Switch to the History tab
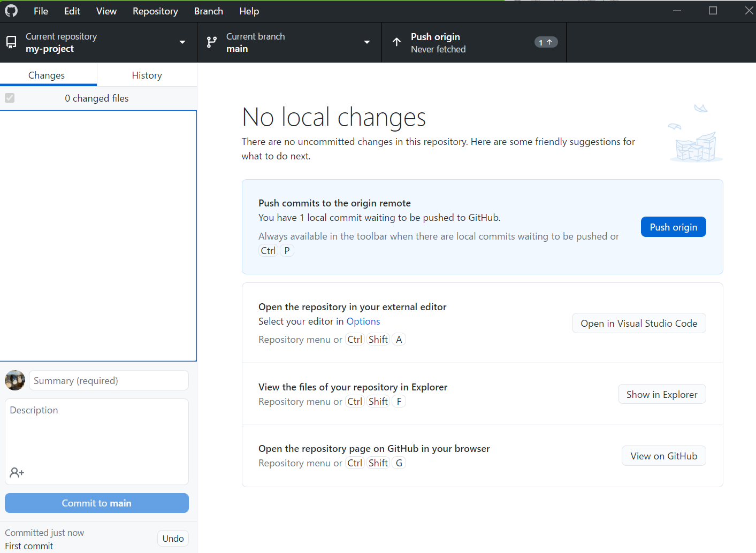 [147, 75]
